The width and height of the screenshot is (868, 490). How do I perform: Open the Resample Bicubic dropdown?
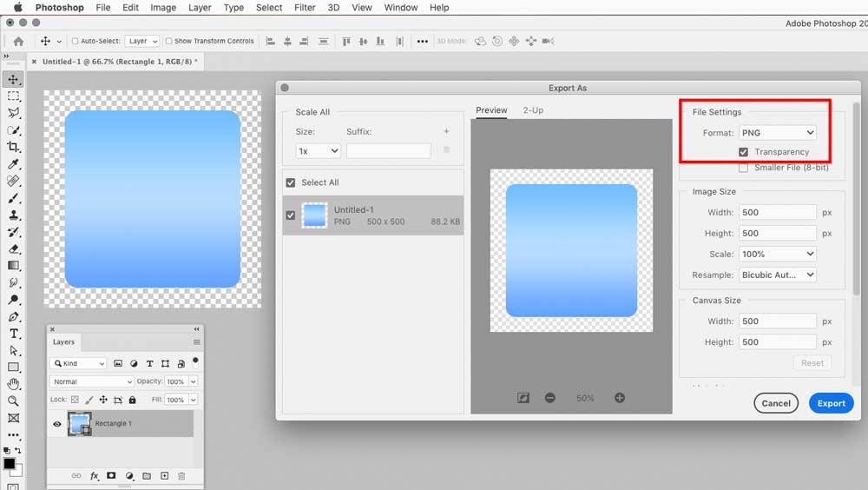777,275
